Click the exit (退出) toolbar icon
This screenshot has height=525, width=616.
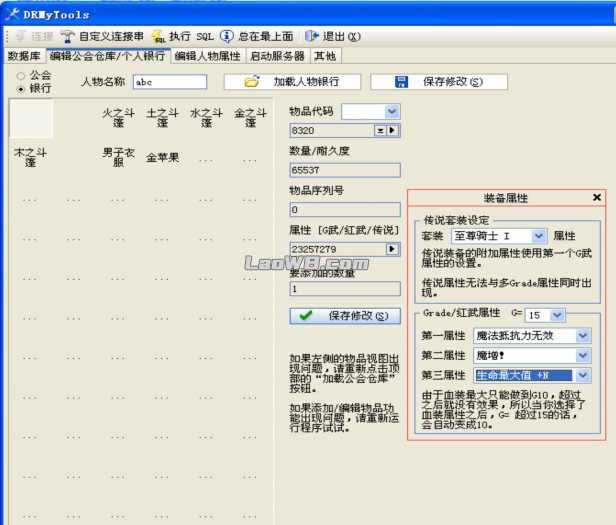tap(313, 36)
